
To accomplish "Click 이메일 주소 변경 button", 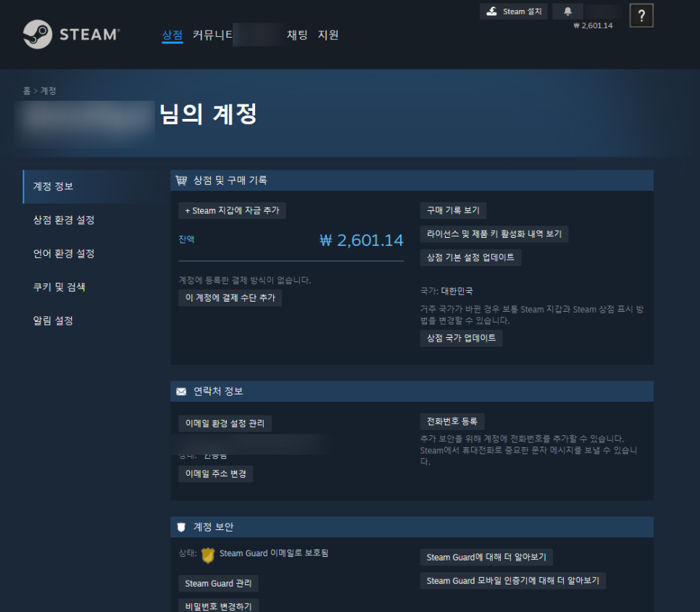I will 216,474.
